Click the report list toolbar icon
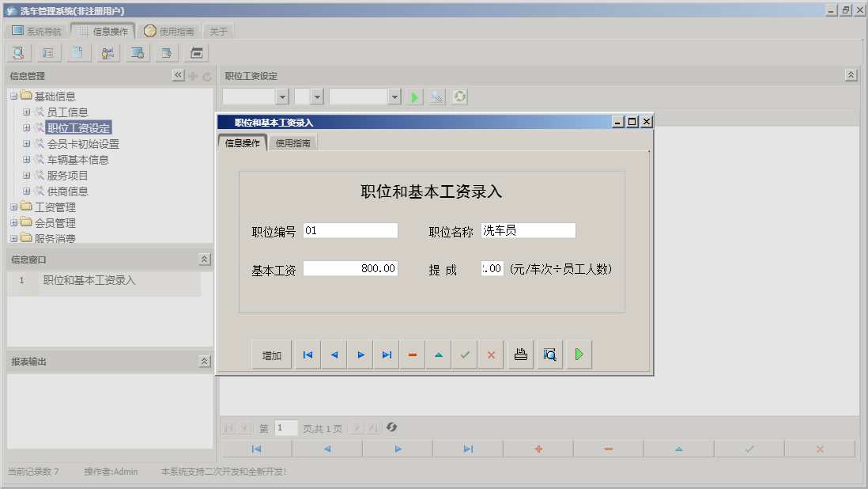Viewport: 868px width, 489px height. click(47, 52)
